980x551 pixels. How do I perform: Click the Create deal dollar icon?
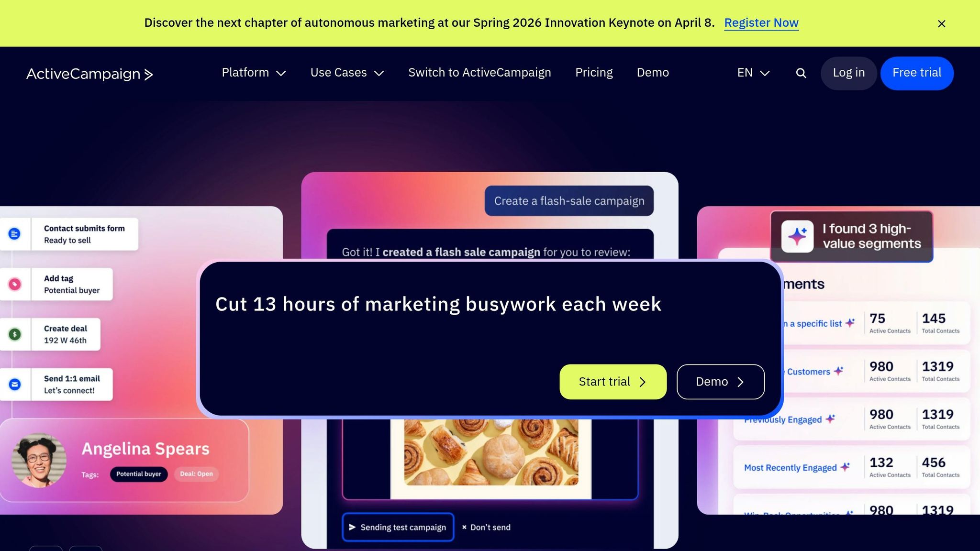coord(15,334)
